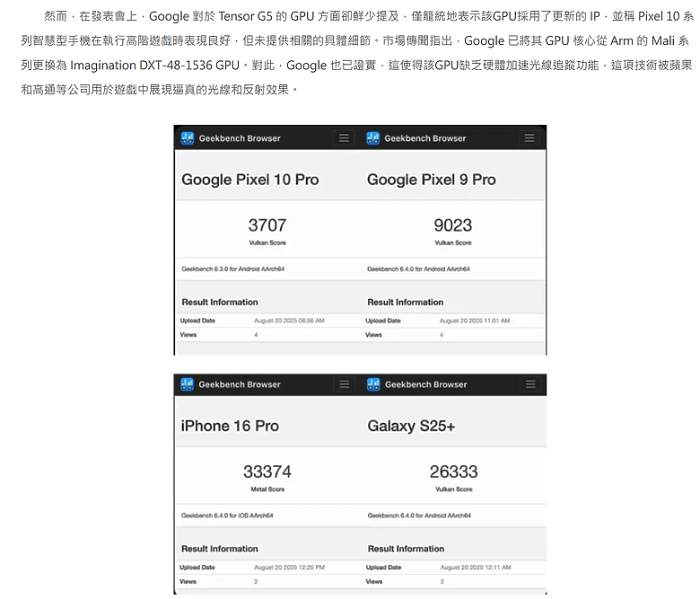Open hamburger menu in iPhone 16 Pro panel

(345, 384)
